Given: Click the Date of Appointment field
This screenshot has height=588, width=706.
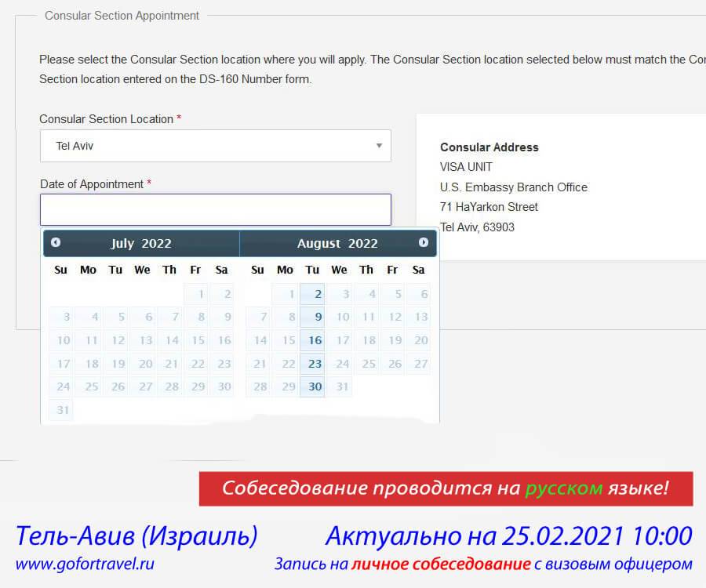Looking at the screenshot, I should coord(215,210).
